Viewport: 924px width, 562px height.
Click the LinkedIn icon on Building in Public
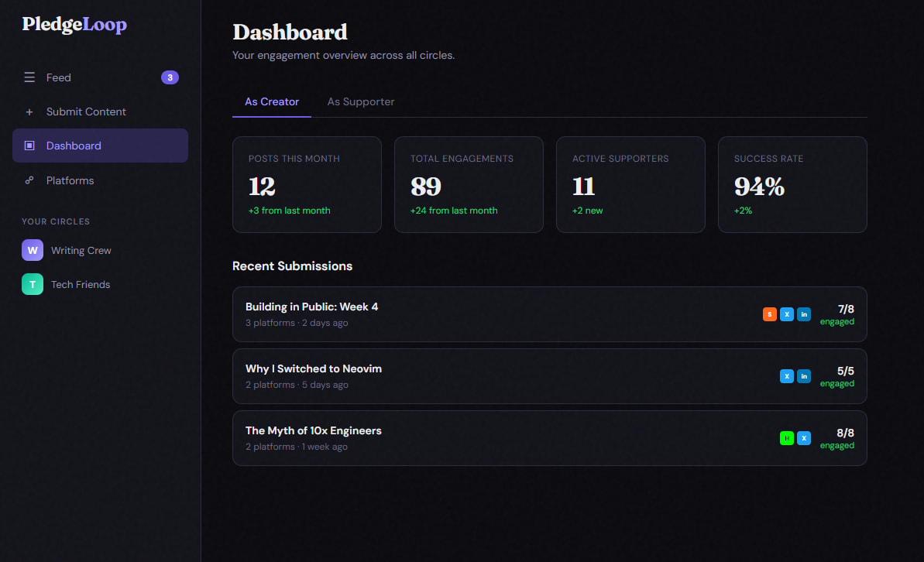click(x=804, y=314)
